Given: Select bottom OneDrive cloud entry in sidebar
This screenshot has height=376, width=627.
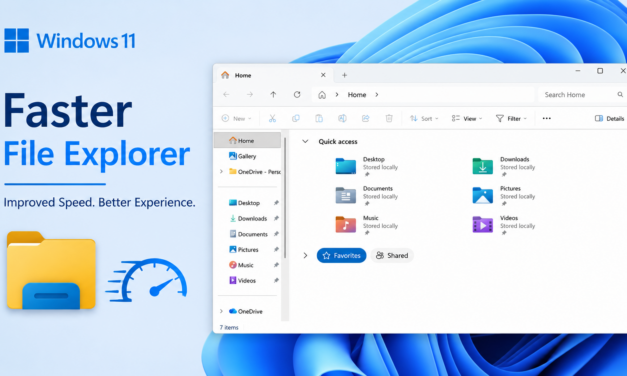Looking at the screenshot, I should coord(246,311).
